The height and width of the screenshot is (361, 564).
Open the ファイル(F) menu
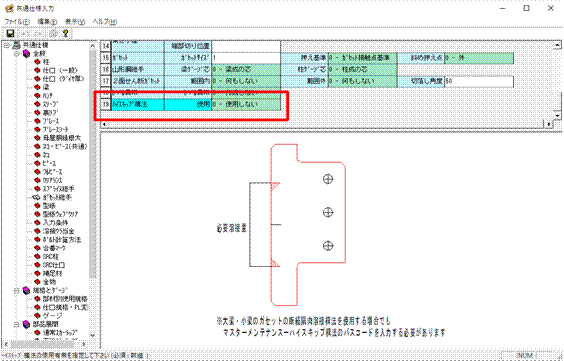[17, 22]
